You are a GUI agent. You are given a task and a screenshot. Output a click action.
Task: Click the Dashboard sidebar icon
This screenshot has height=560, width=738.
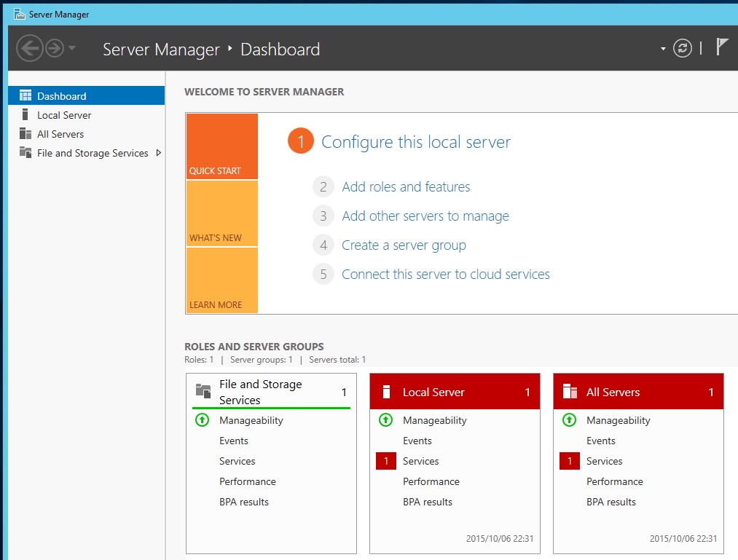coord(25,95)
